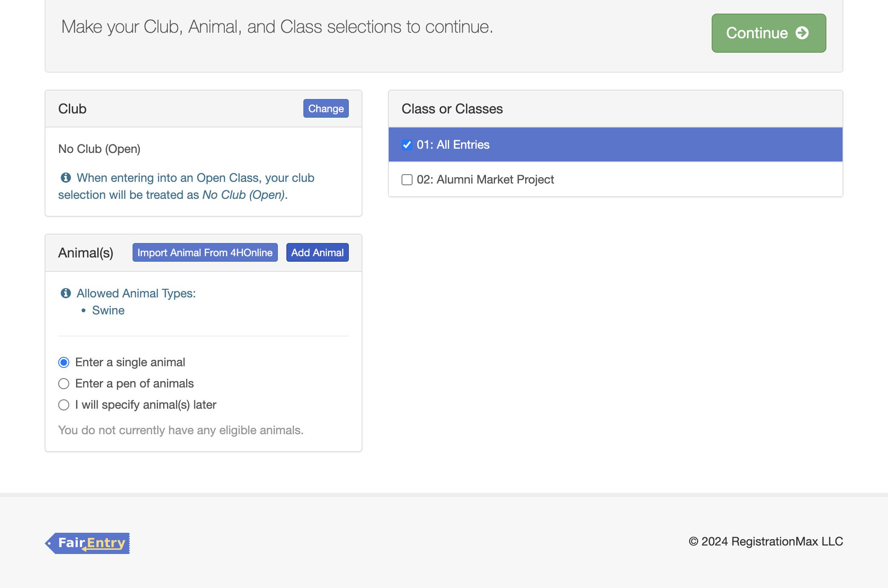Screen dimensions: 888x588
Task: Click the Swine animal type text
Action: (108, 311)
